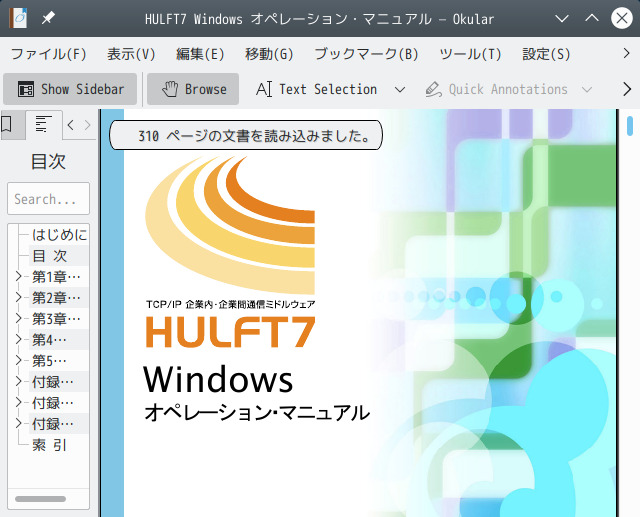Image resolution: width=640 pixels, height=517 pixels.
Task: Expand the 第5 chapter tree node
Action: tap(18, 360)
